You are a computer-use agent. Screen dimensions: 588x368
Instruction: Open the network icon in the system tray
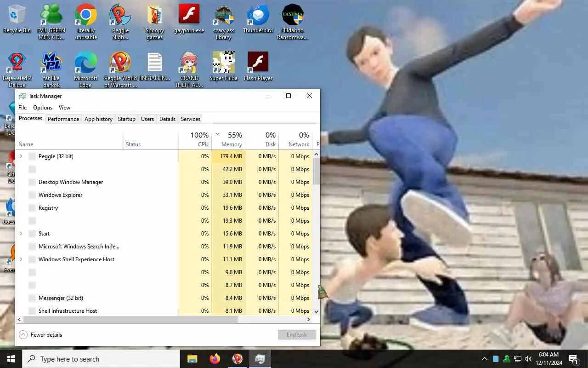517,359
